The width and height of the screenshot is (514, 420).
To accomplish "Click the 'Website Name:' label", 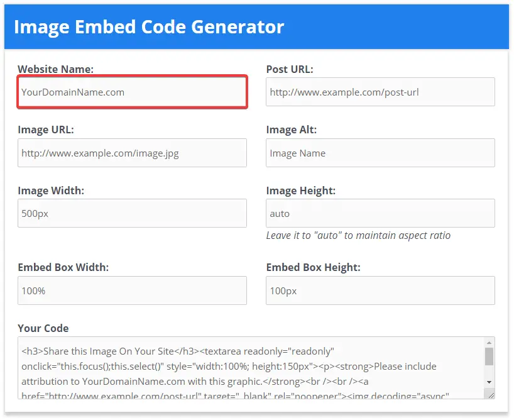I will (x=56, y=69).
